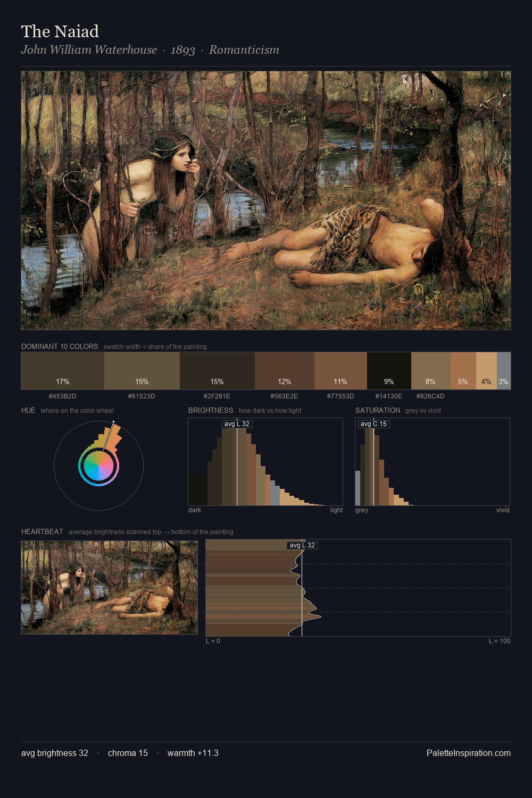
Task: Click 'where on the color wheel' caption
Action: tap(77, 411)
